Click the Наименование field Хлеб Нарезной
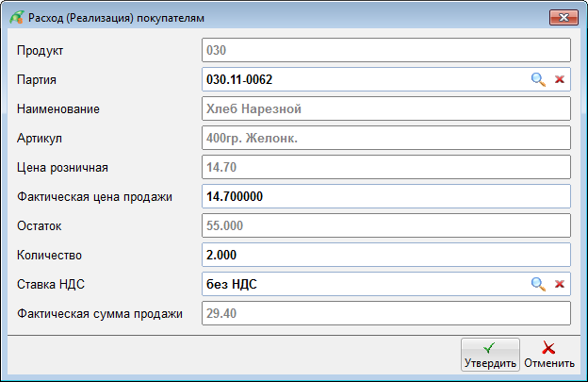The height and width of the screenshot is (382, 588). [x=386, y=108]
